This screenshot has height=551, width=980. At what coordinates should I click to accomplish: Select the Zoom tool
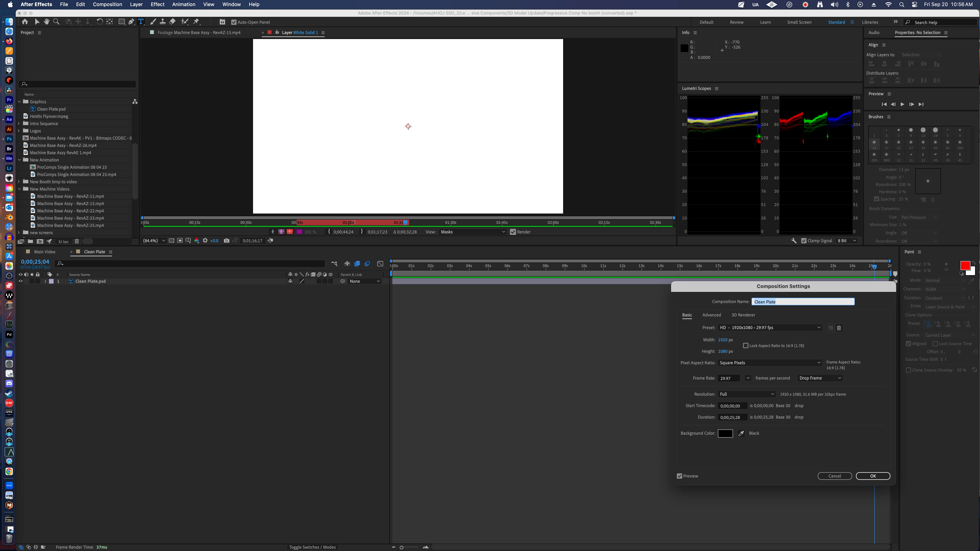(56, 22)
